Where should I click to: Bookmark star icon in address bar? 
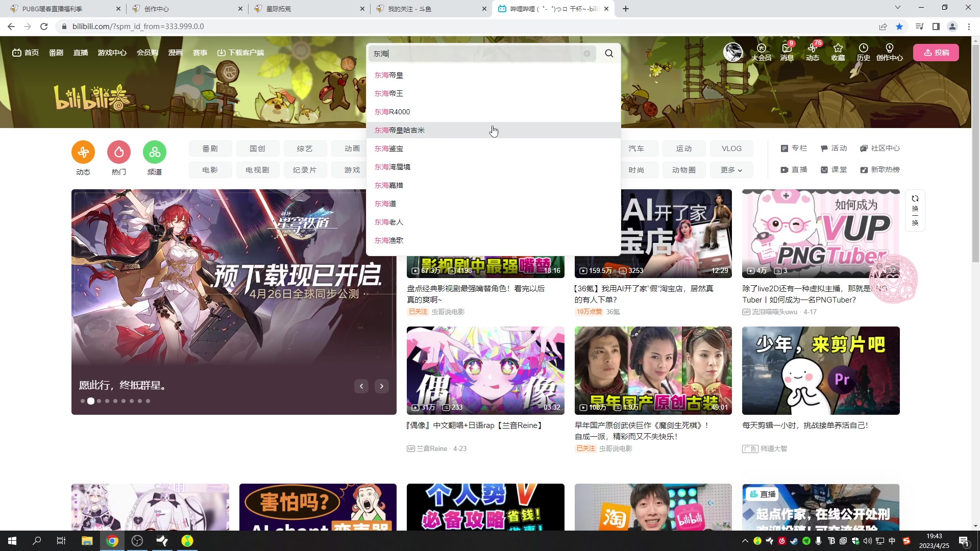click(x=899, y=27)
